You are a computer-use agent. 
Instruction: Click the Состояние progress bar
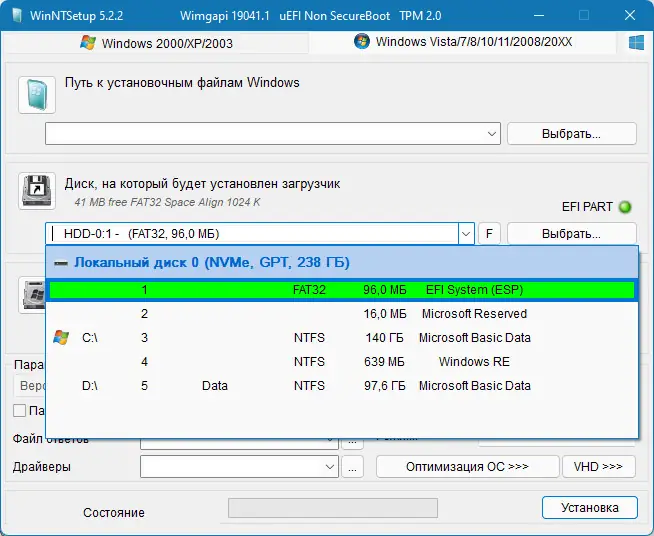(333, 508)
